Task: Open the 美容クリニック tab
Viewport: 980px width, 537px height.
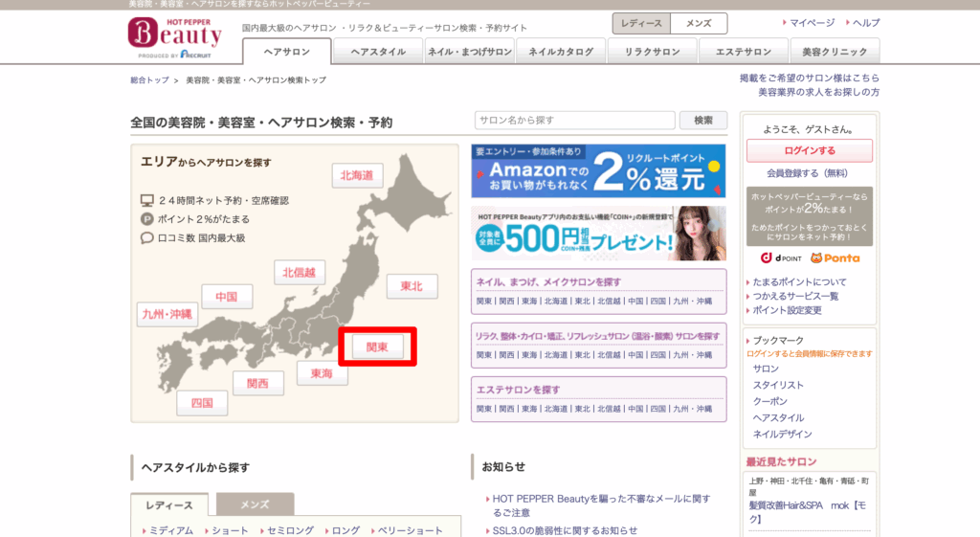Action: click(835, 52)
